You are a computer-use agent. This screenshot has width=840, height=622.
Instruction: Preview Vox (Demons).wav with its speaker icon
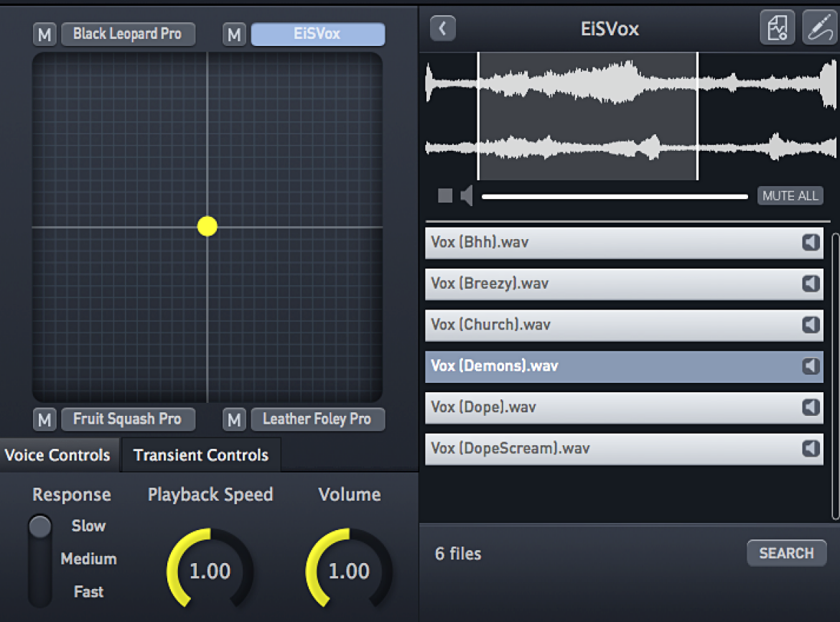click(x=811, y=366)
